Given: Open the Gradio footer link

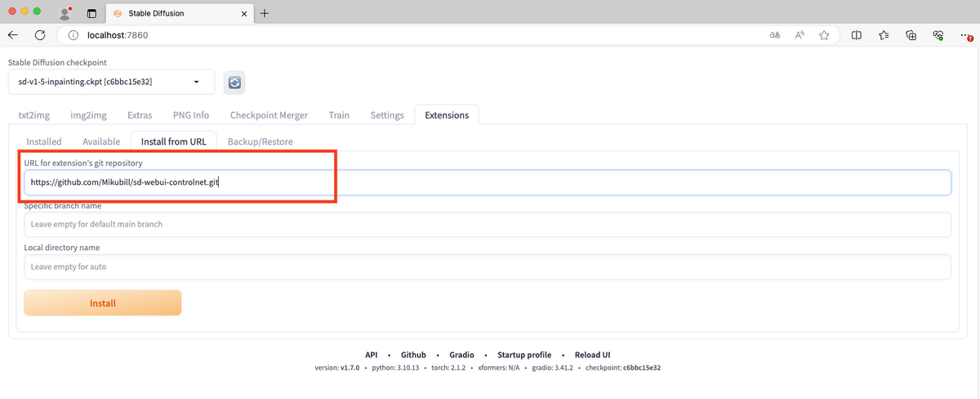Looking at the screenshot, I should (x=462, y=355).
